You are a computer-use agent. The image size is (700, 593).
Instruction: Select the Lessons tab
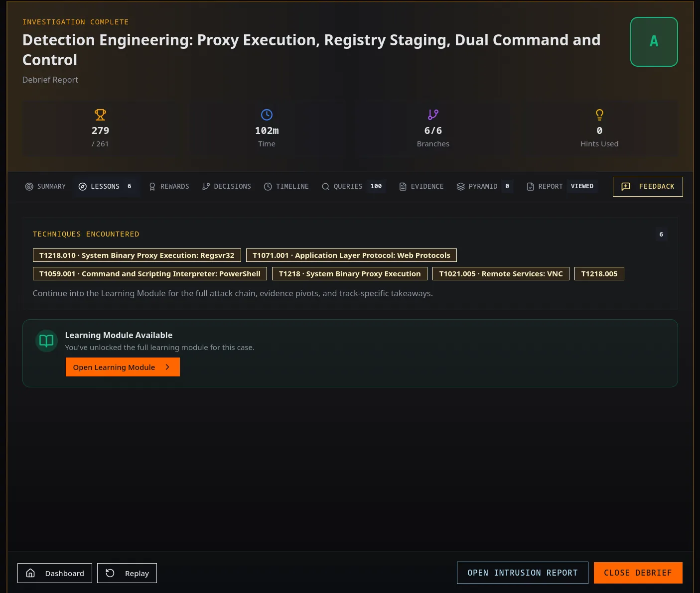point(105,186)
